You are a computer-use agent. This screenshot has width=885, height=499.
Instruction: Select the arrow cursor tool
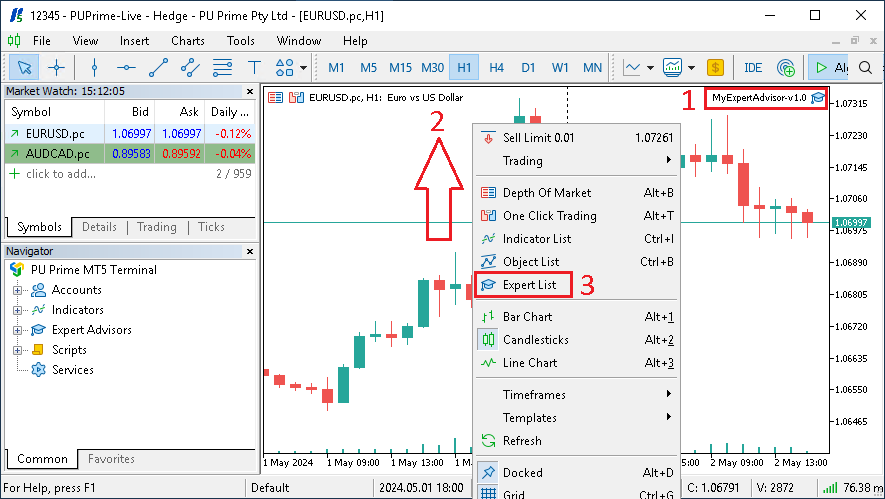click(x=24, y=68)
